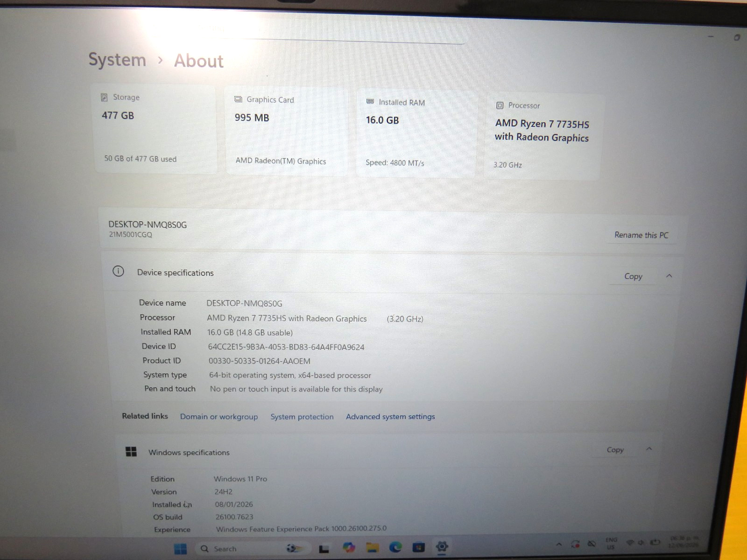Viewport: 747px width, 560px height.
Task: Open the taskbar clock and date
Action: (684, 541)
